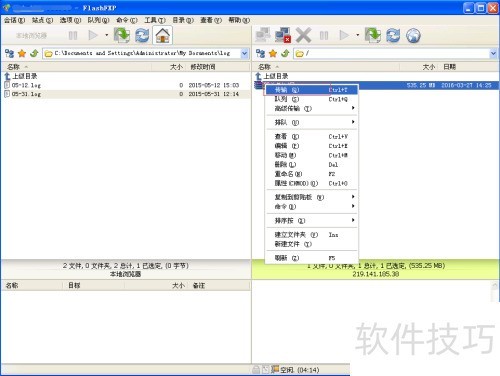Expand 复制到剪贴板 submenu in the context menu
The width and height of the screenshot is (500, 376).
tap(311, 197)
